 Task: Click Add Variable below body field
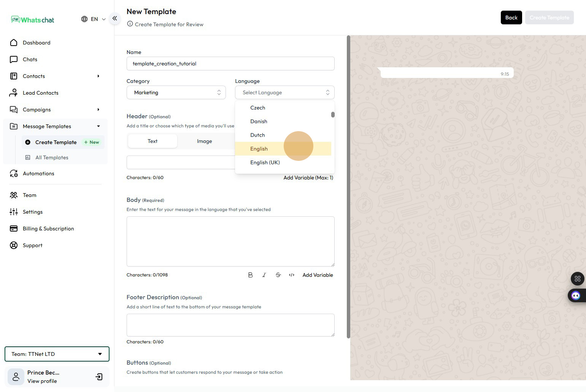point(318,275)
